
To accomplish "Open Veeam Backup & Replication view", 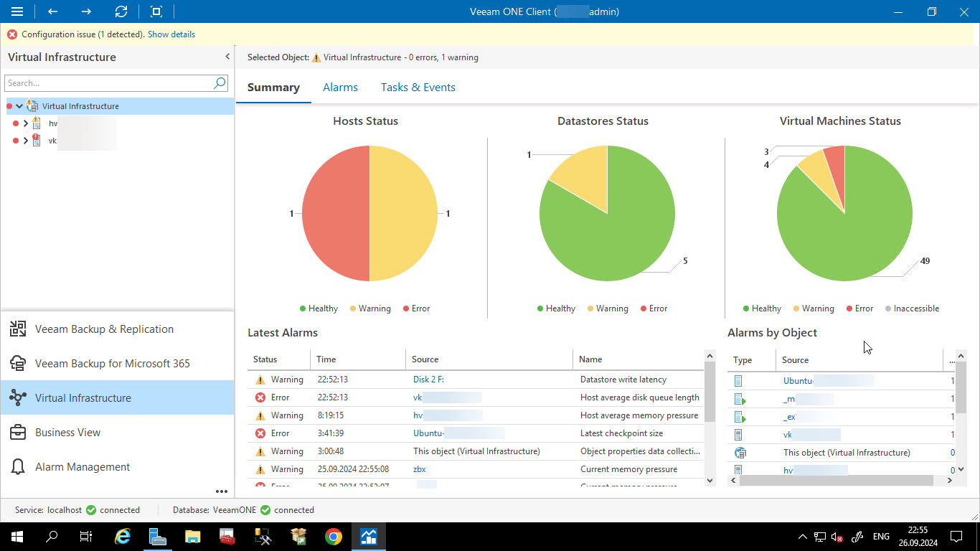I will [117, 329].
